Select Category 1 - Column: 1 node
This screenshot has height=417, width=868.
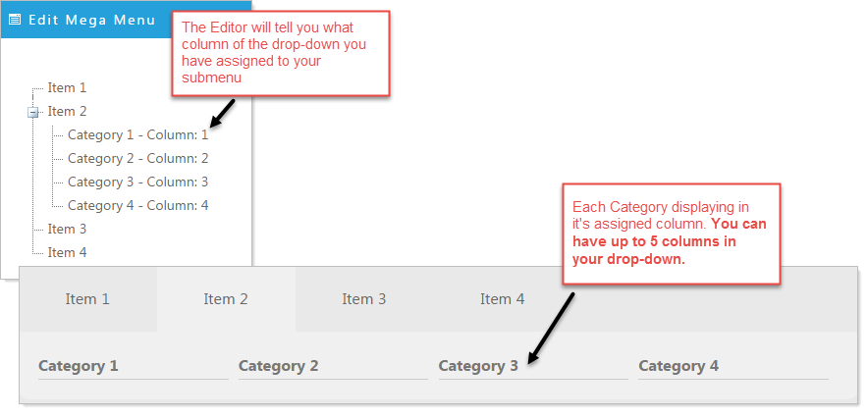(x=137, y=135)
